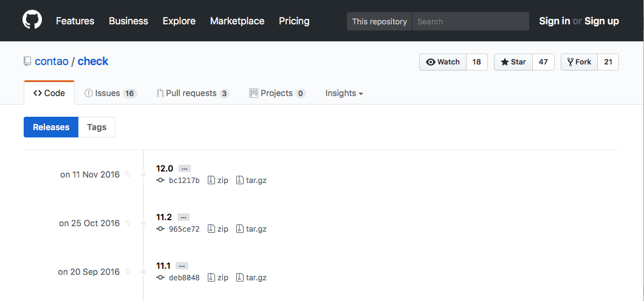Click the Issues count badge 16

click(129, 94)
